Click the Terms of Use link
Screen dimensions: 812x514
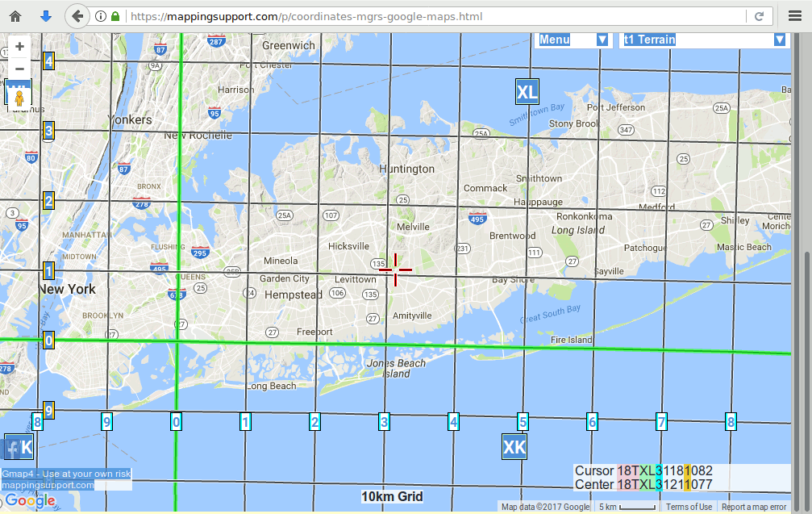point(689,507)
